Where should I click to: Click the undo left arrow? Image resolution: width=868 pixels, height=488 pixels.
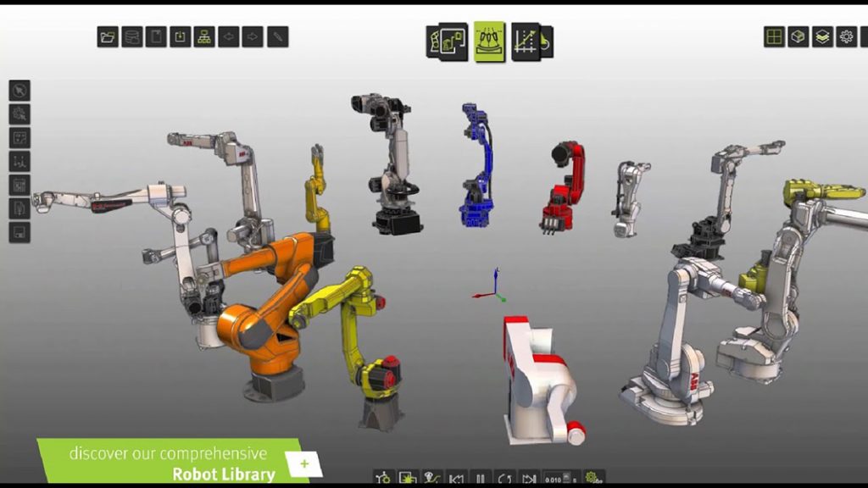(229, 37)
